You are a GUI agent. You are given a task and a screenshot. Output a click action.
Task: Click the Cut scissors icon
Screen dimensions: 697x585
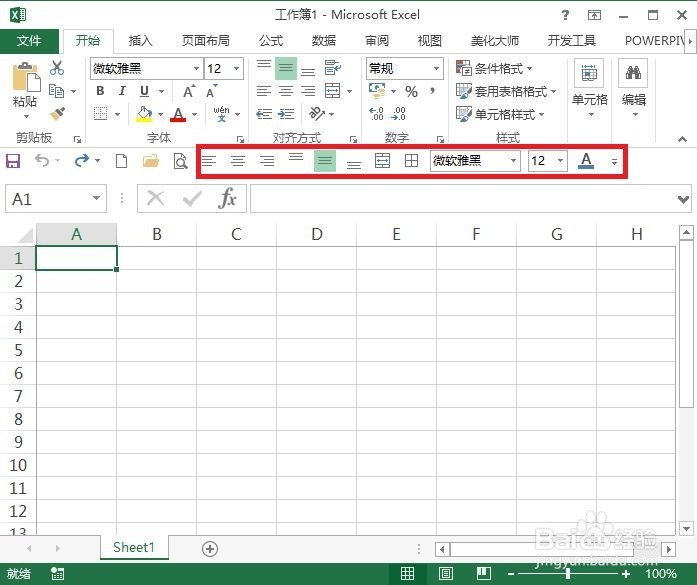coord(57,68)
